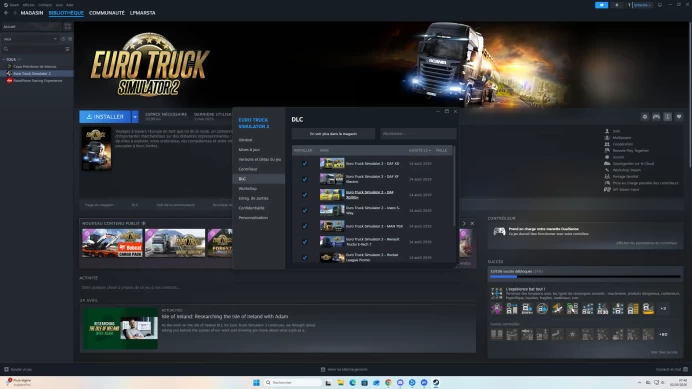Click the +3 achievements overflow icon

663,309
